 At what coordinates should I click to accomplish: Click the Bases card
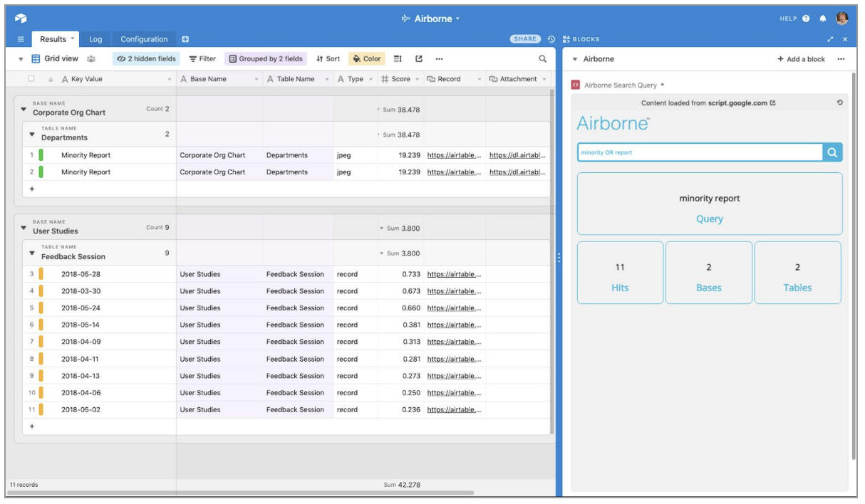709,273
